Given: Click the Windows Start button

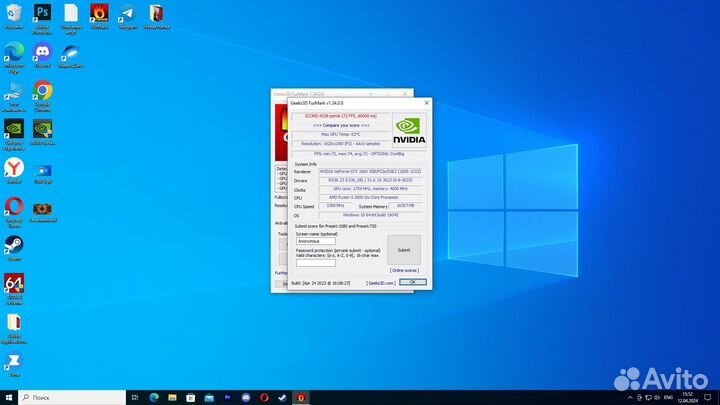Looking at the screenshot, I should (9, 397).
